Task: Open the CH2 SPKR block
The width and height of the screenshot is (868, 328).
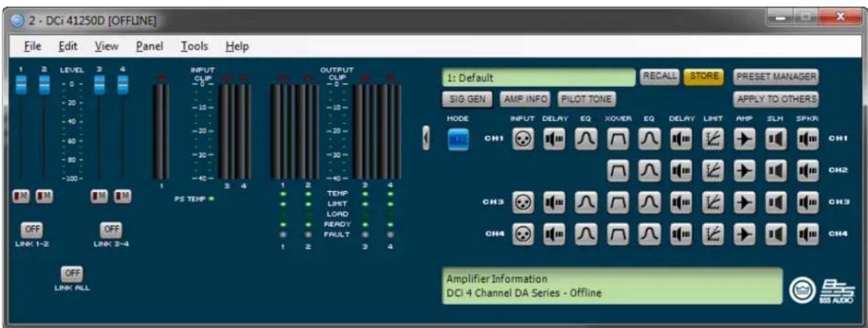Action: (807, 170)
